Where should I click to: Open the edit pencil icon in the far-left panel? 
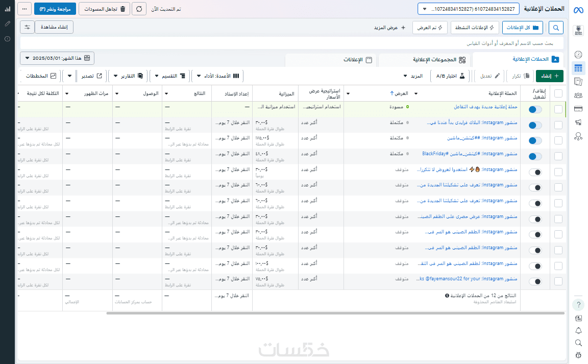click(x=8, y=23)
